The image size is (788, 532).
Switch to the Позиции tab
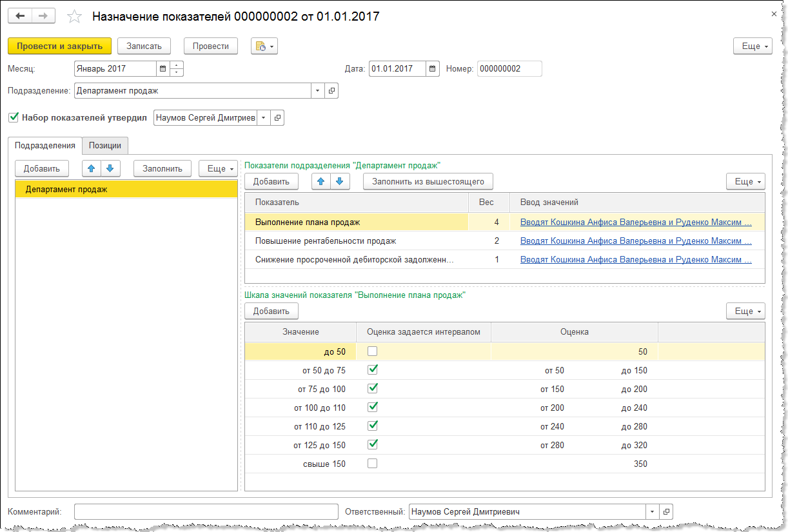(106, 146)
